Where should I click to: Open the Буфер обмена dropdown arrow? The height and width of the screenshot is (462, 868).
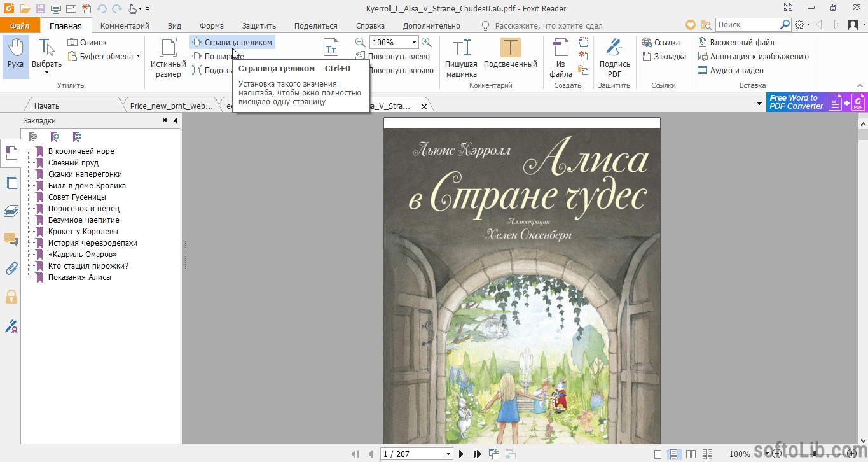(138, 56)
